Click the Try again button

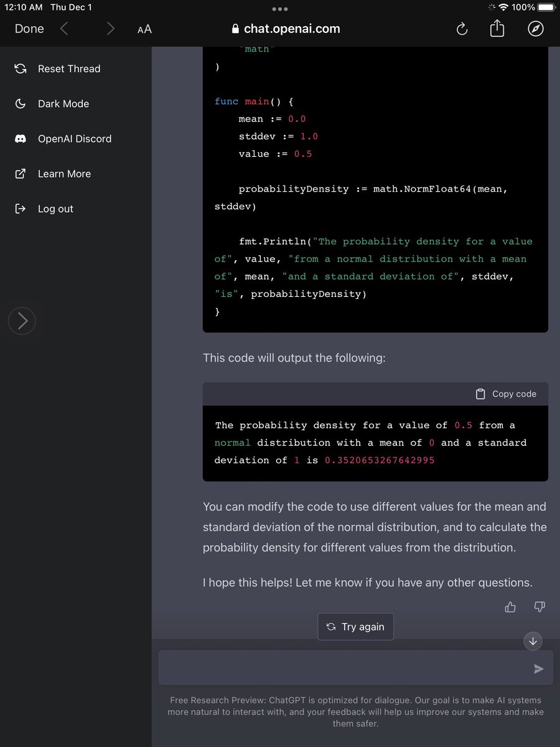point(356,627)
